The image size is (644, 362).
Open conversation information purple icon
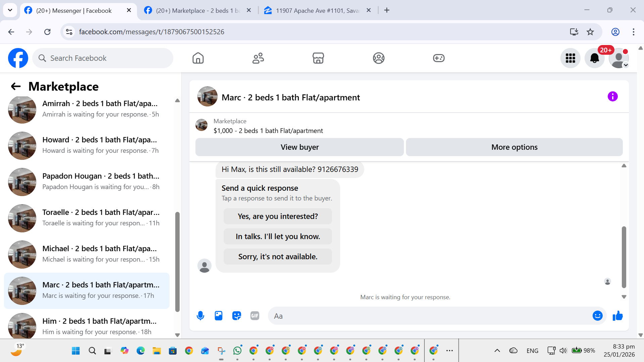pos(613,97)
